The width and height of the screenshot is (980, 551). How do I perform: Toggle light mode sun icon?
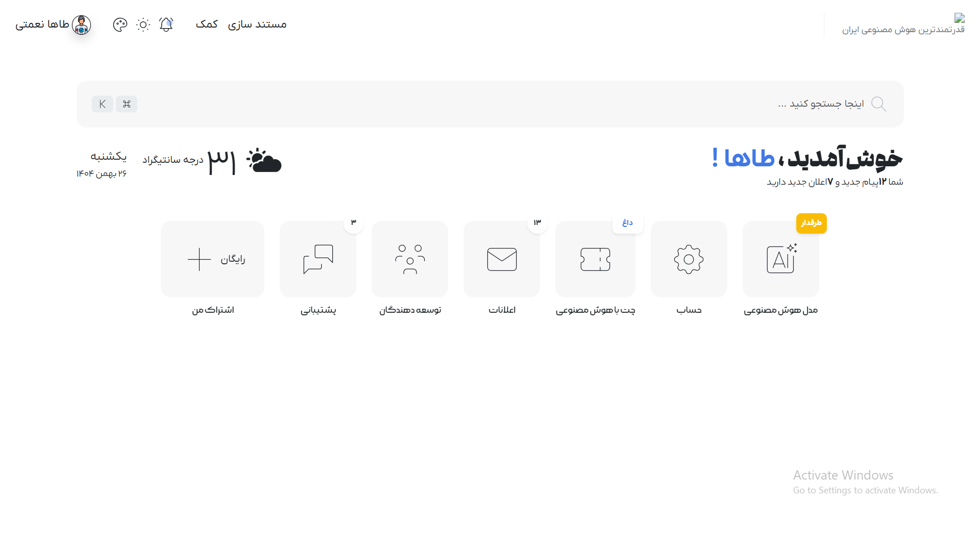tap(143, 24)
